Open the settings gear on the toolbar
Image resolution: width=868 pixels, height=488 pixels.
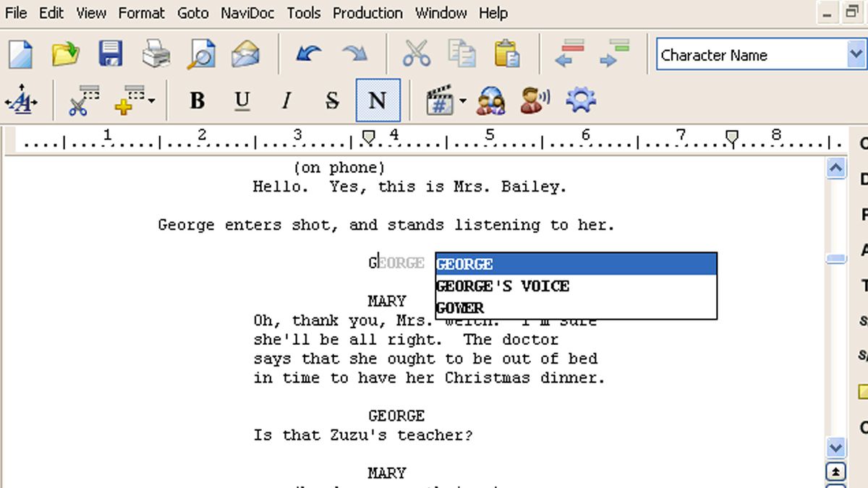point(579,100)
